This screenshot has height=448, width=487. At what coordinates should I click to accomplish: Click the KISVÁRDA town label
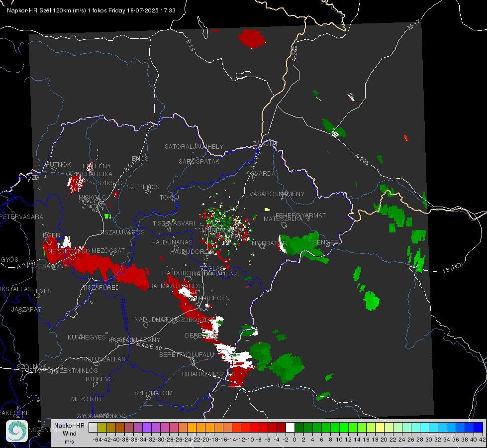click(x=260, y=174)
